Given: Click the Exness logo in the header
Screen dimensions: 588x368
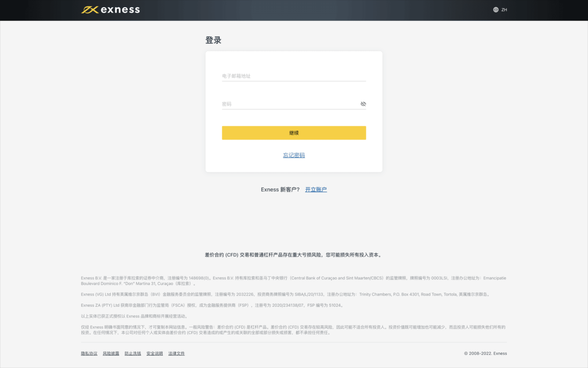Looking at the screenshot, I should (110, 10).
